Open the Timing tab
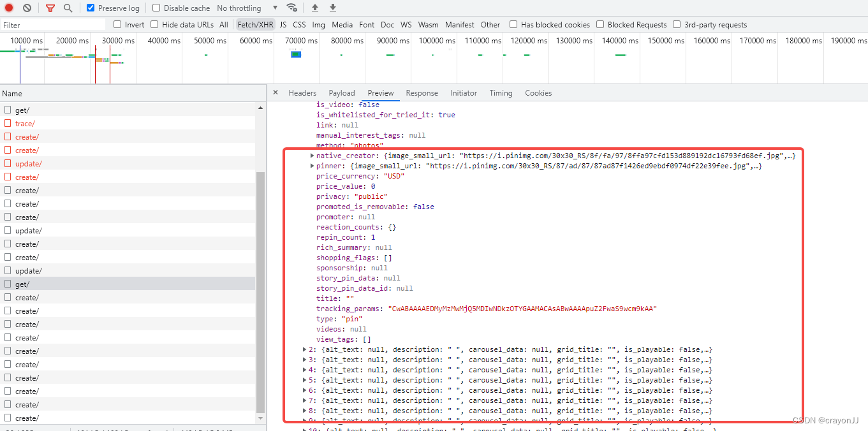This screenshot has width=868, height=431. coord(501,93)
